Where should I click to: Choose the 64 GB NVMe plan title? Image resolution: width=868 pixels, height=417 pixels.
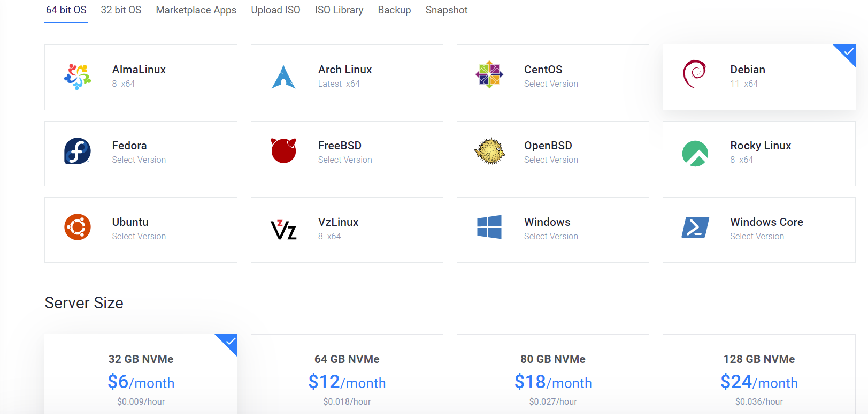347,359
